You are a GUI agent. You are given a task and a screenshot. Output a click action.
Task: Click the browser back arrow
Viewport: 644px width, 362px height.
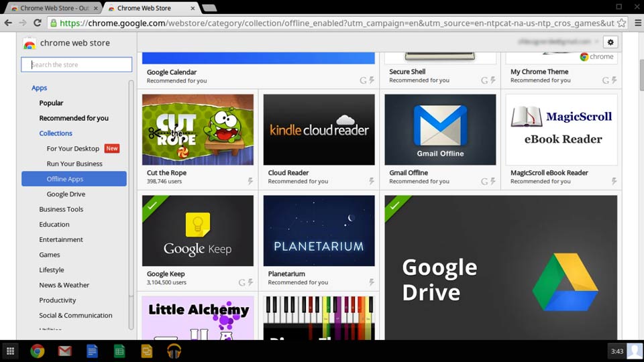[8, 23]
